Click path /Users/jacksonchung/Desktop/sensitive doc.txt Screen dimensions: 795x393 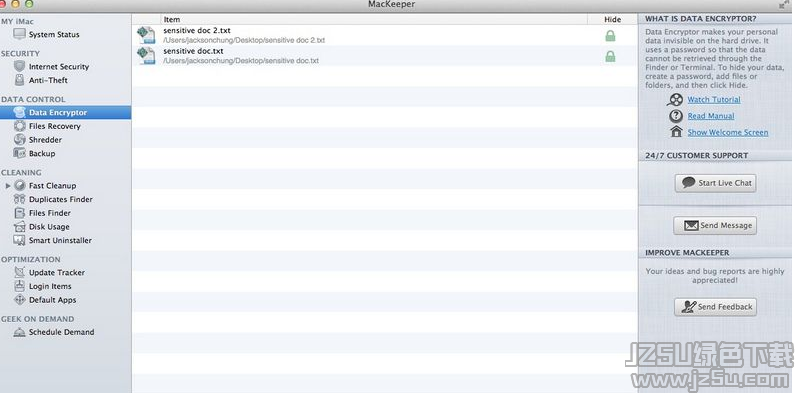coord(241,61)
